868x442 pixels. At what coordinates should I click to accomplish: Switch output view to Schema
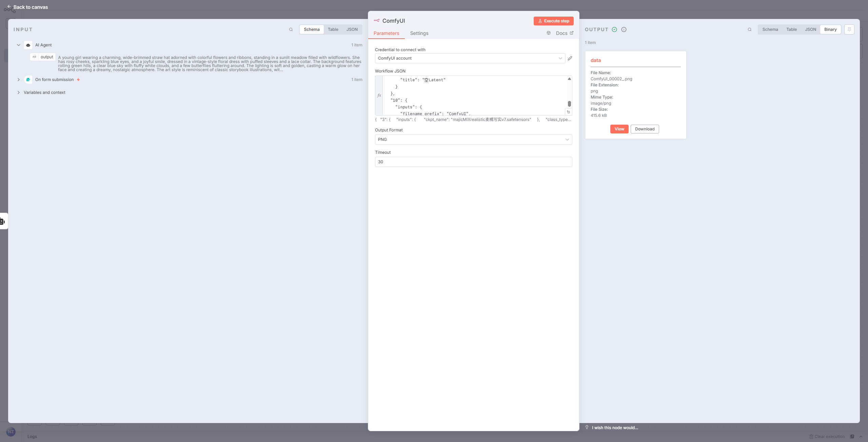click(x=770, y=29)
